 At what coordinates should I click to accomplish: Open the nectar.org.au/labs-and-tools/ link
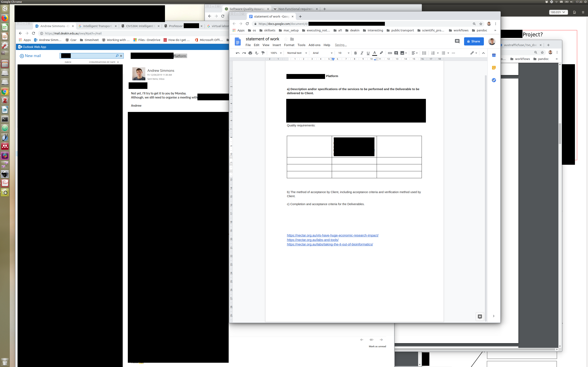[312, 240]
